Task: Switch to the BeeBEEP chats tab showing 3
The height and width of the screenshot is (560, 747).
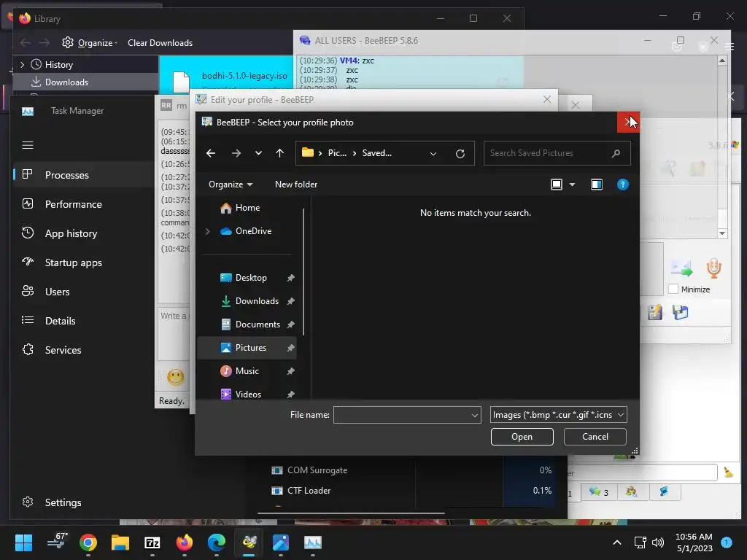Action: [599, 492]
